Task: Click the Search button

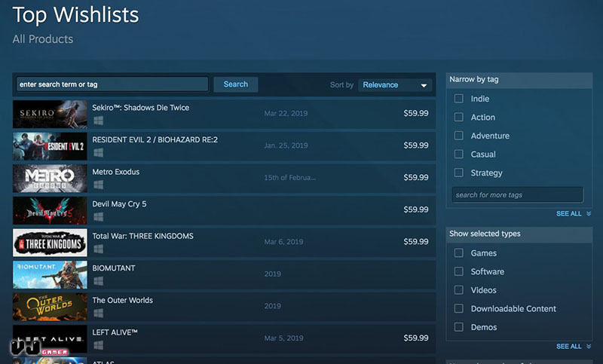Action: [236, 84]
